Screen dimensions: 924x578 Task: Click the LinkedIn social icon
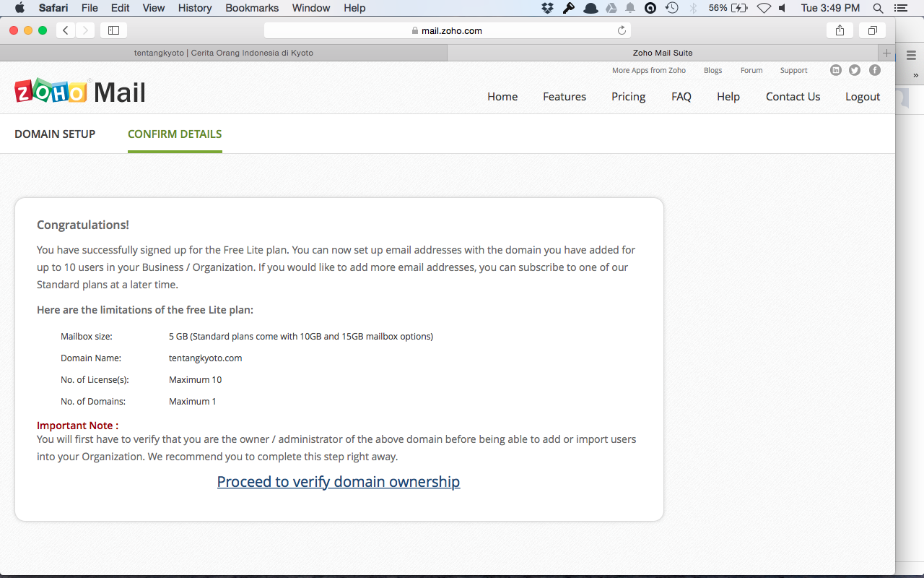tap(836, 70)
